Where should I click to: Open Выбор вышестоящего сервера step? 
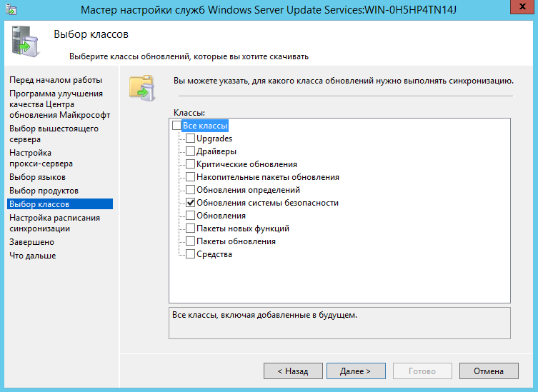pyautogui.click(x=54, y=134)
